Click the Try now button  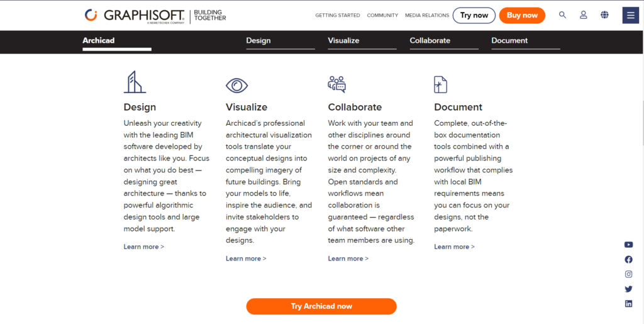click(474, 15)
